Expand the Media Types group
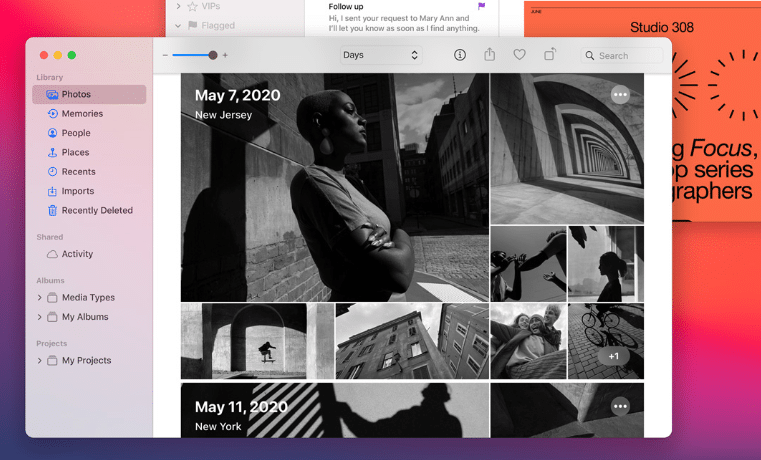The width and height of the screenshot is (761, 460). (40, 298)
